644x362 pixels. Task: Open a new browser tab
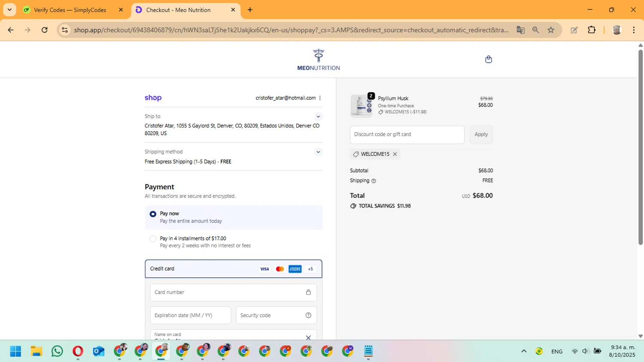click(250, 10)
